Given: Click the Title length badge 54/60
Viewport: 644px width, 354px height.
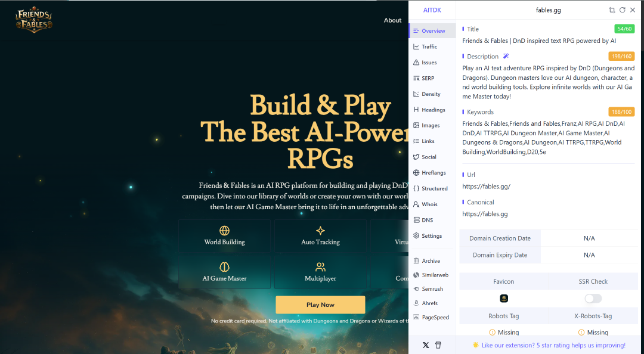Looking at the screenshot, I should 624,29.
